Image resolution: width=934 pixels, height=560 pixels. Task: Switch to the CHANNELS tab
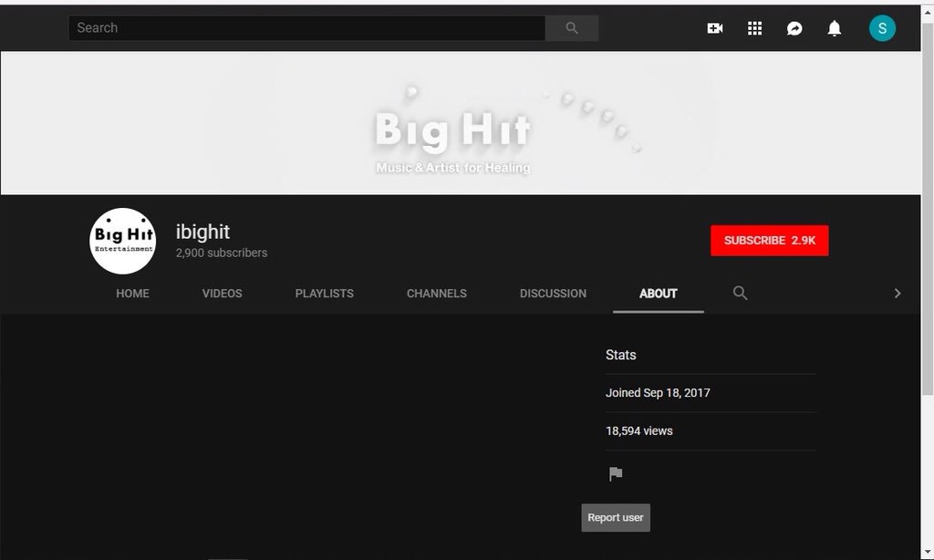click(437, 293)
